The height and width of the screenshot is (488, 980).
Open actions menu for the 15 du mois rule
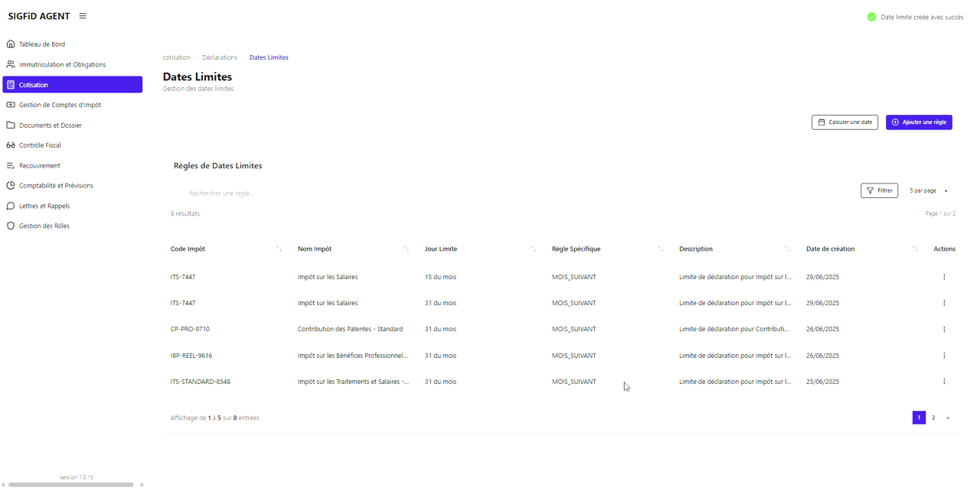coord(944,277)
